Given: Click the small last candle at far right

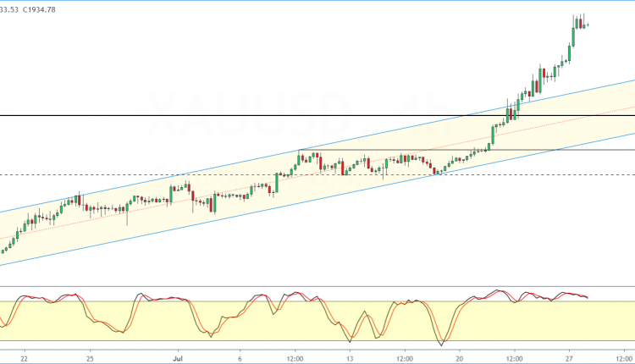Looking at the screenshot, I should pos(588,25).
